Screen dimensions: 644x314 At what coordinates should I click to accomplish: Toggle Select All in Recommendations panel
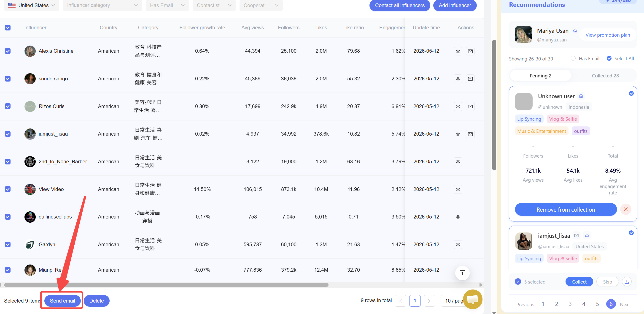(609, 58)
